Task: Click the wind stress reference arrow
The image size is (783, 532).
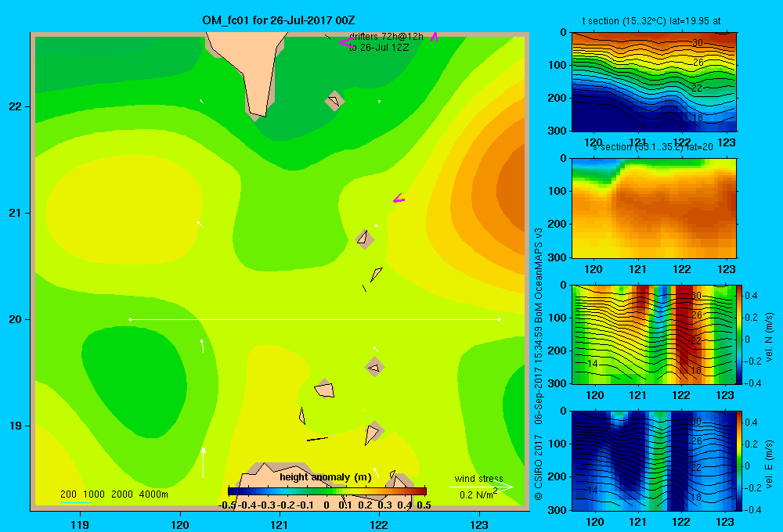Action: [x=481, y=487]
